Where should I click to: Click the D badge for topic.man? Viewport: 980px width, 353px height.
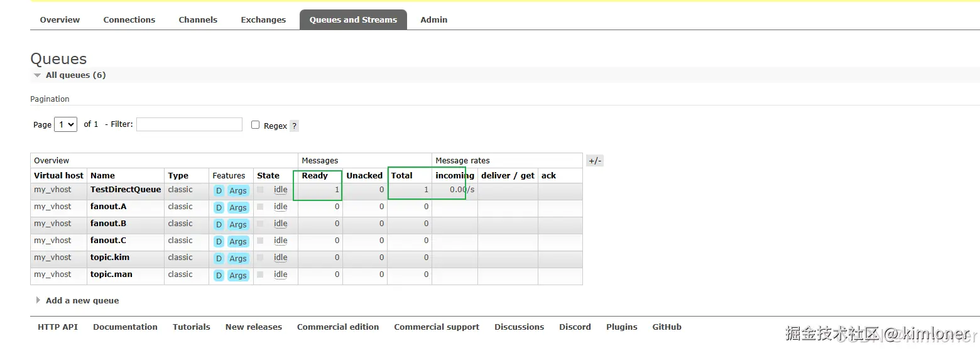(219, 275)
